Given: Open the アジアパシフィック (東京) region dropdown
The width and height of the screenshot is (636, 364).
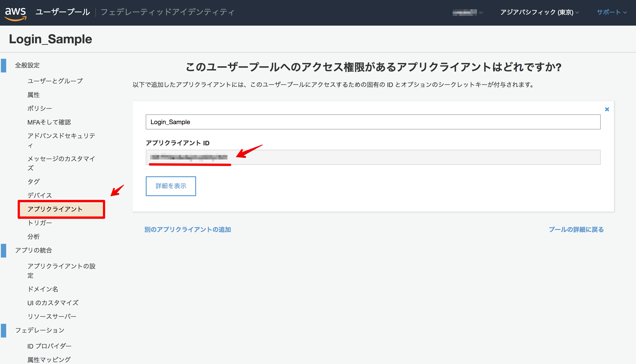Looking at the screenshot, I should pos(539,12).
